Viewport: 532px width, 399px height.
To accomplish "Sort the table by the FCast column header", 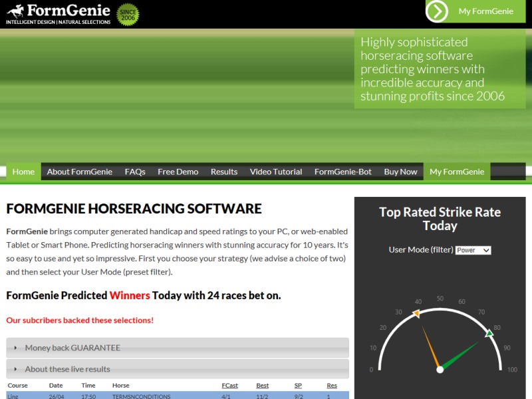I will pos(229,386).
